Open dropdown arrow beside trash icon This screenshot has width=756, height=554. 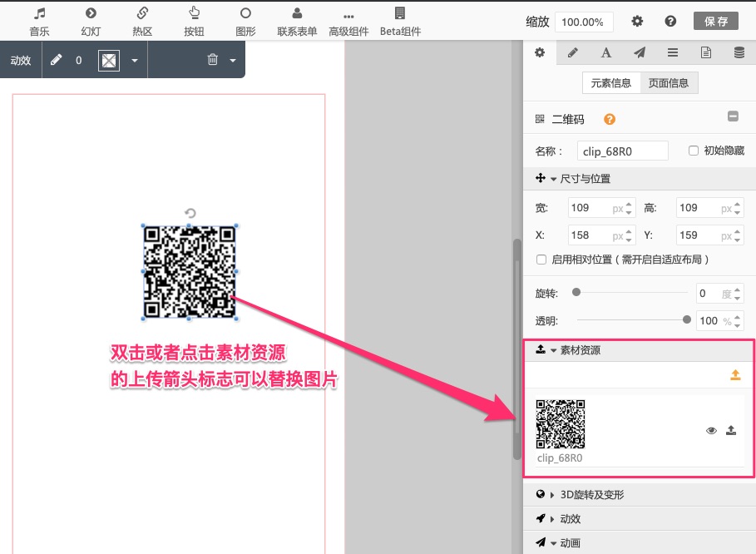(233, 61)
